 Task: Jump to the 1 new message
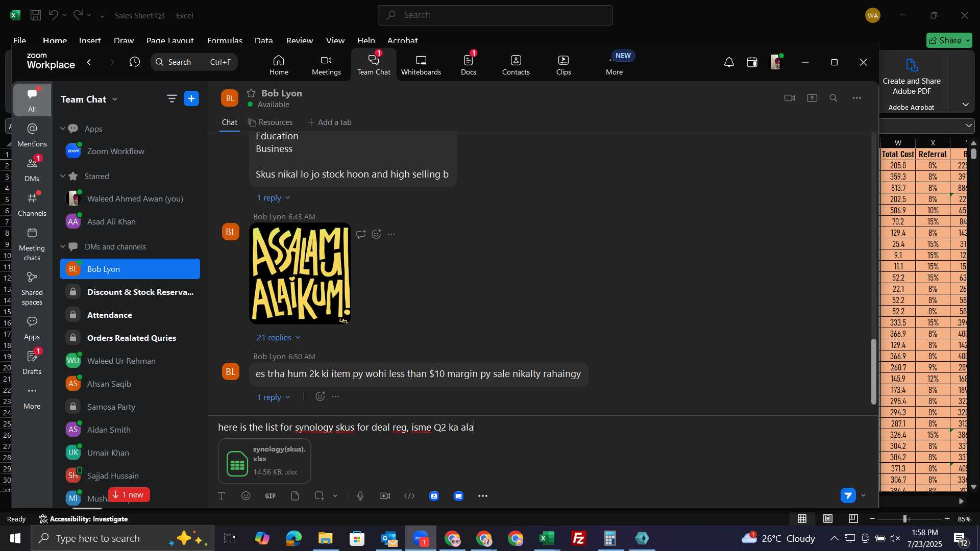coord(129,495)
